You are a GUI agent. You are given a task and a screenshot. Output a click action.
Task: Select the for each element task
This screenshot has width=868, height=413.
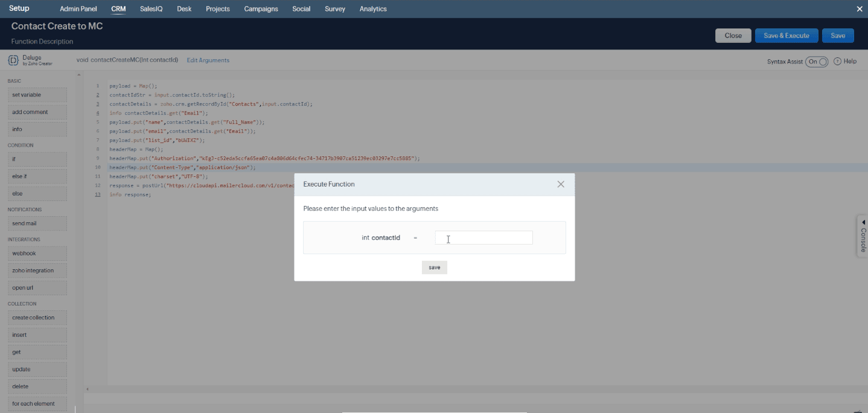coord(37,403)
